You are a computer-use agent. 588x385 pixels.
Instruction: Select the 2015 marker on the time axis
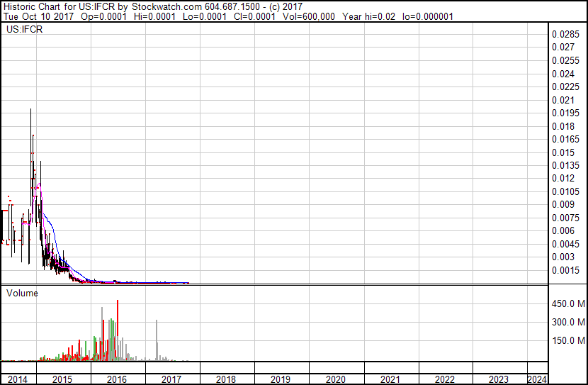[62, 379]
